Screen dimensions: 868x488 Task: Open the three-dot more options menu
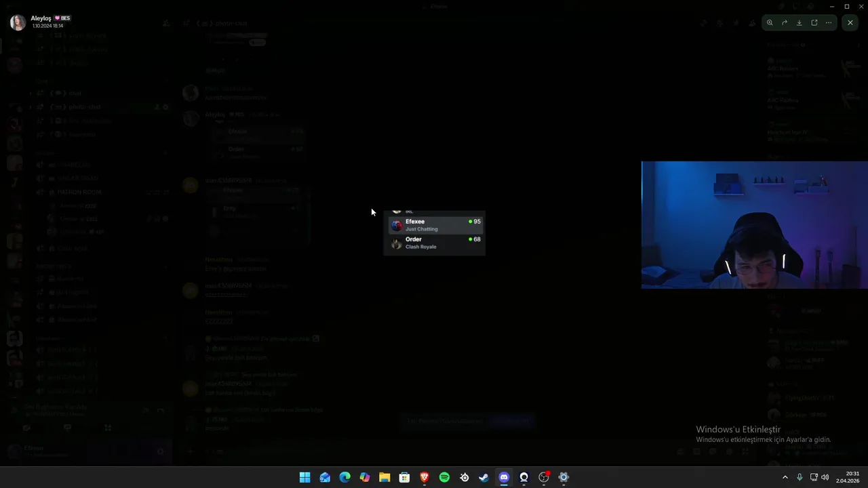(x=829, y=22)
